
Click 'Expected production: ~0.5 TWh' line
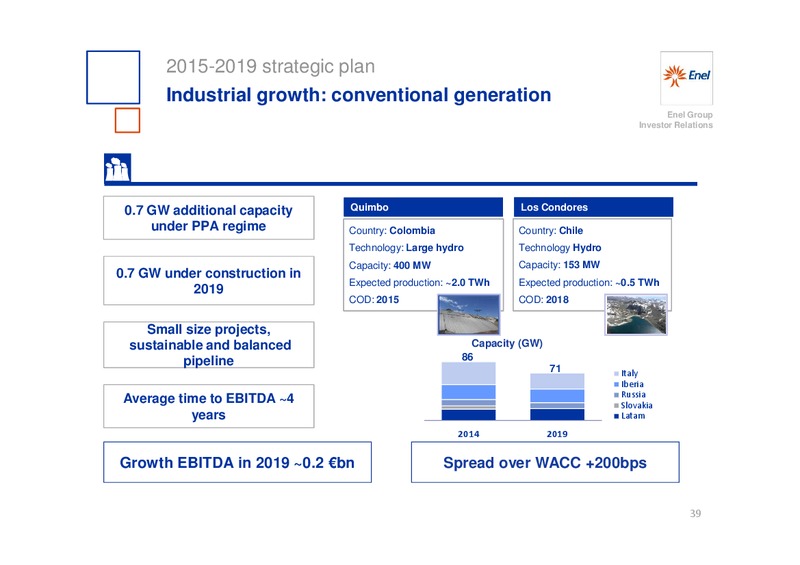click(x=589, y=282)
